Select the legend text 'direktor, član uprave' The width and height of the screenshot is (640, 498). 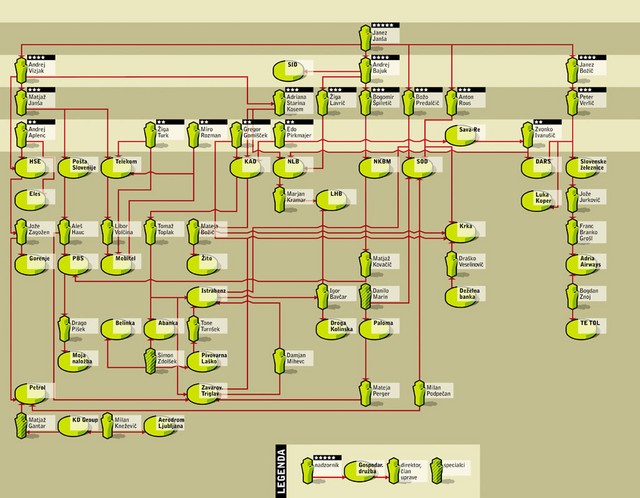(411, 471)
